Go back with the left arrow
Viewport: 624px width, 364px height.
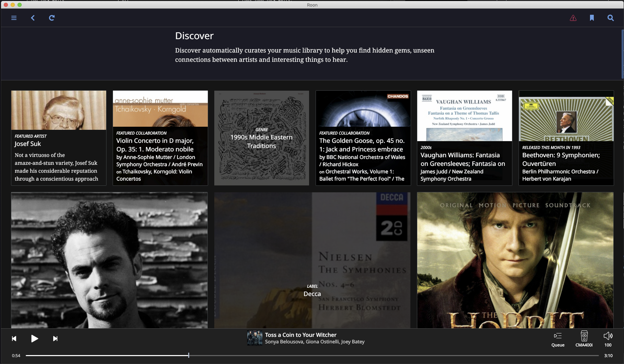33,18
